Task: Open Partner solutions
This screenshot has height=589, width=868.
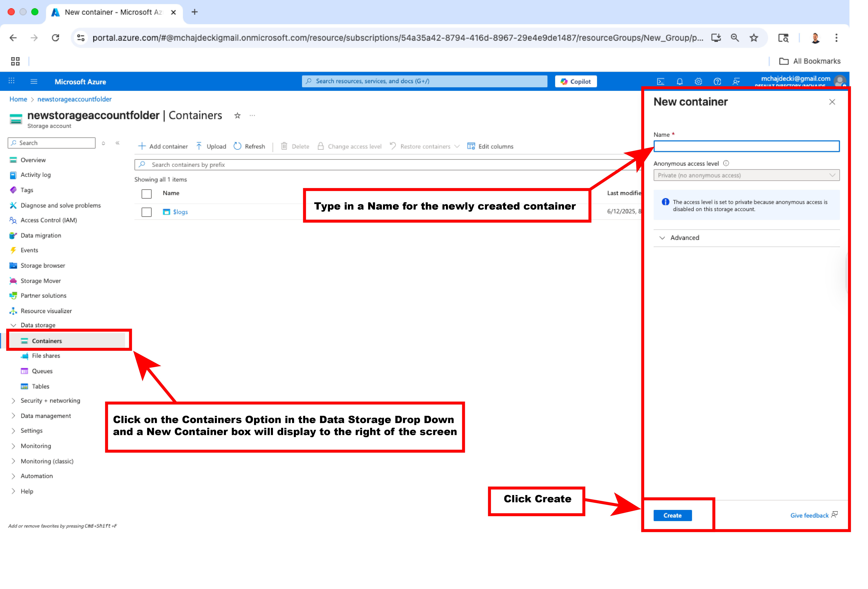Action: coord(43,296)
